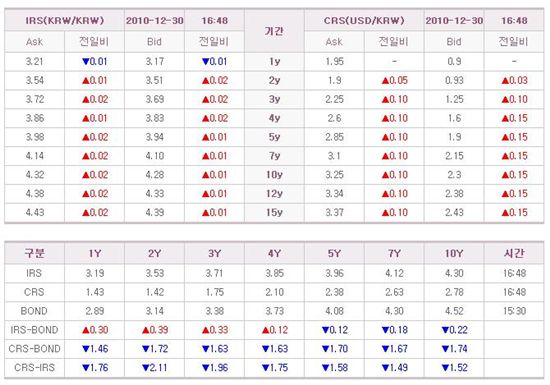Viewport: 550px width, 385px height.
Task: Click the blue down arrow 2.11 in CRS-IRS row
Action: click(155, 368)
